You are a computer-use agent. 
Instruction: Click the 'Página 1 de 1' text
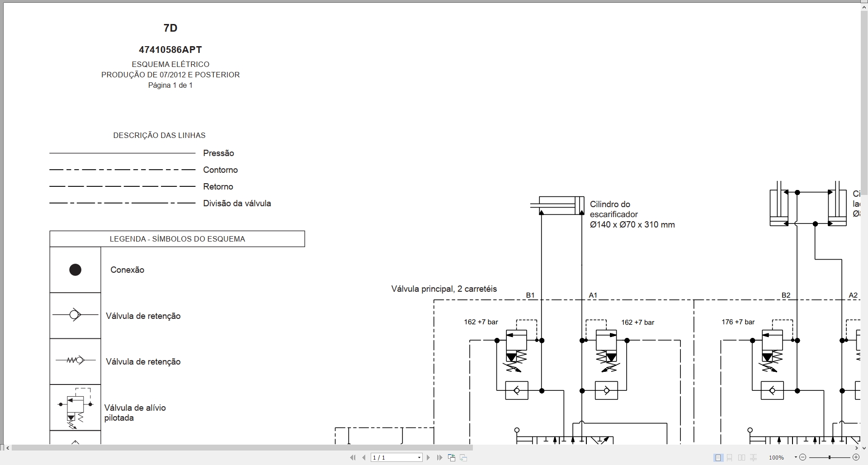170,85
